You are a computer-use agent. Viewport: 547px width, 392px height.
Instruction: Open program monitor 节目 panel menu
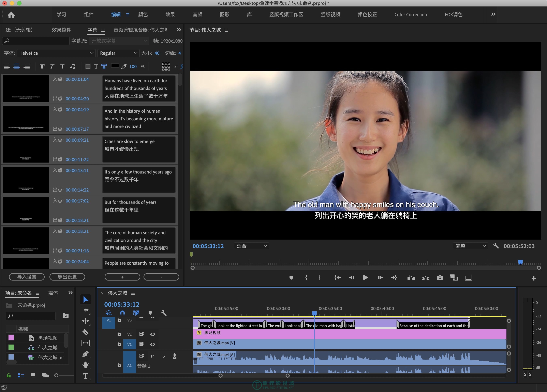pos(226,30)
